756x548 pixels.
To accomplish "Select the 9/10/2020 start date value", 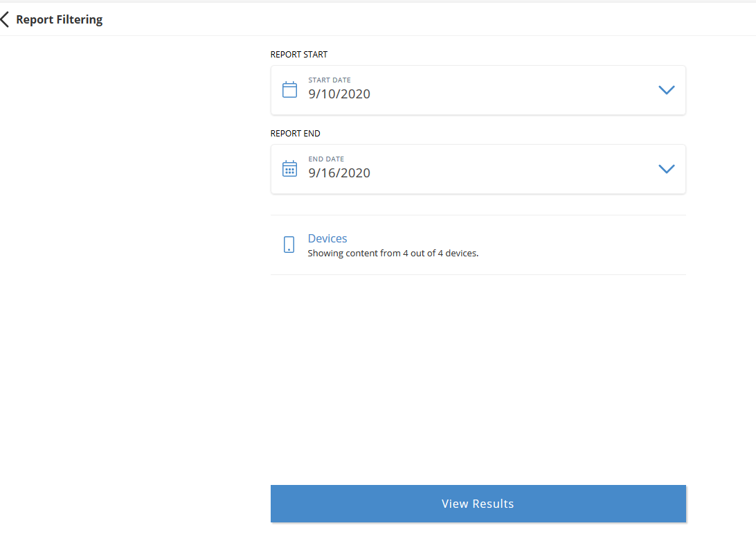I will tap(339, 94).
